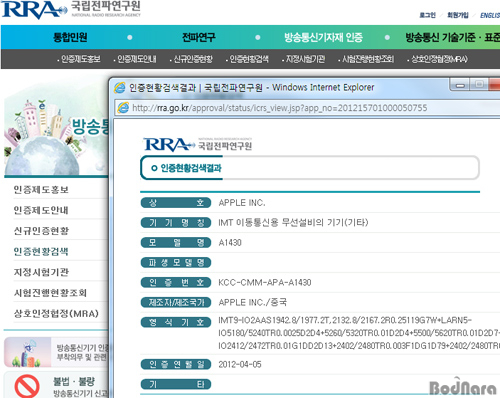
Task: Click RRA logo inside popup page
Action: (198, 144)
